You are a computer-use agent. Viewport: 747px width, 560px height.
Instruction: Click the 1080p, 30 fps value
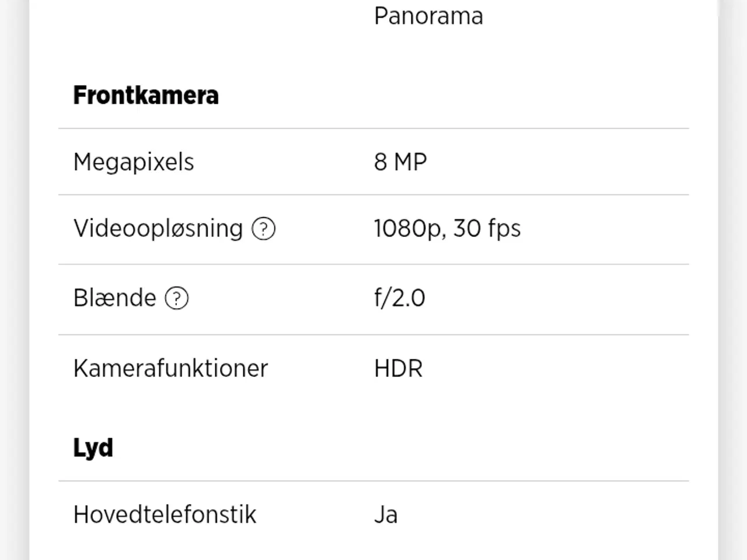coord(447,228)
